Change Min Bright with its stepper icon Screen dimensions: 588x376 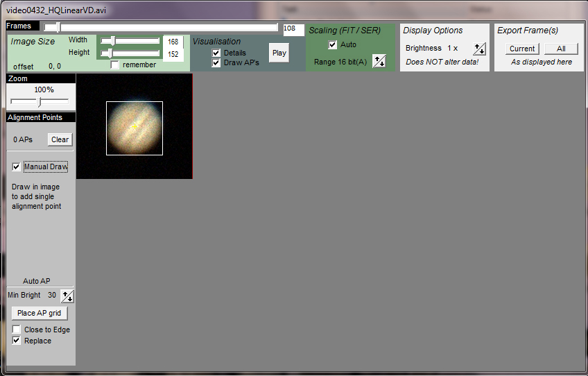(x=67, y=296)
